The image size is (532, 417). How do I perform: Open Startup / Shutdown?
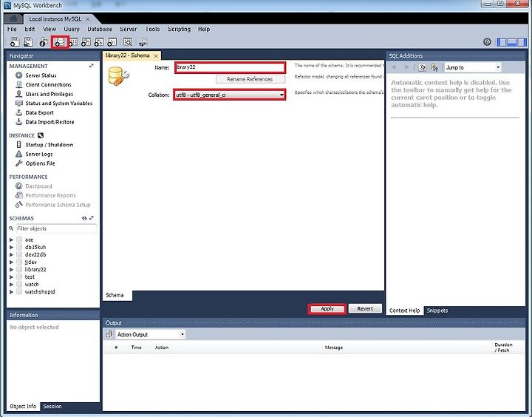click(50, 145)
